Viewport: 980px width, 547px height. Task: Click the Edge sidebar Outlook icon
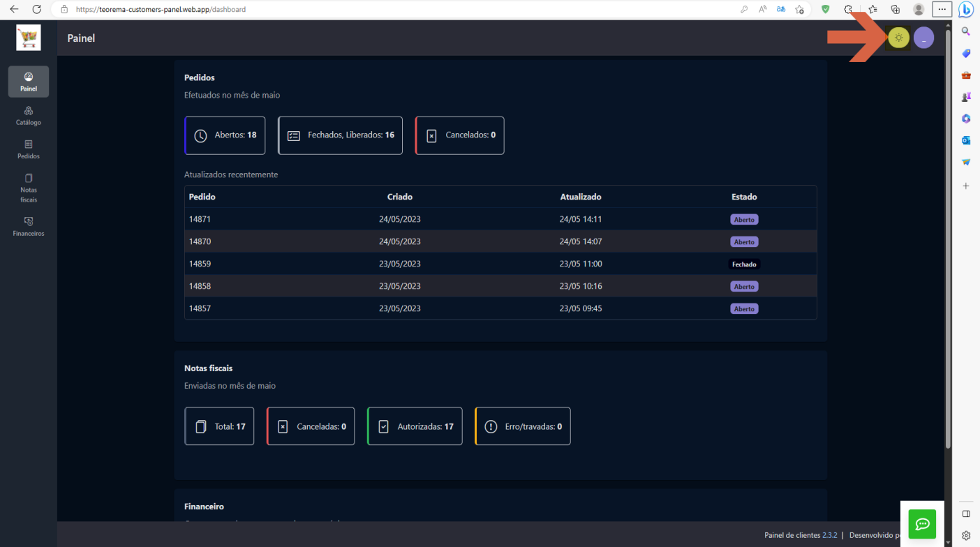[966, 140]
